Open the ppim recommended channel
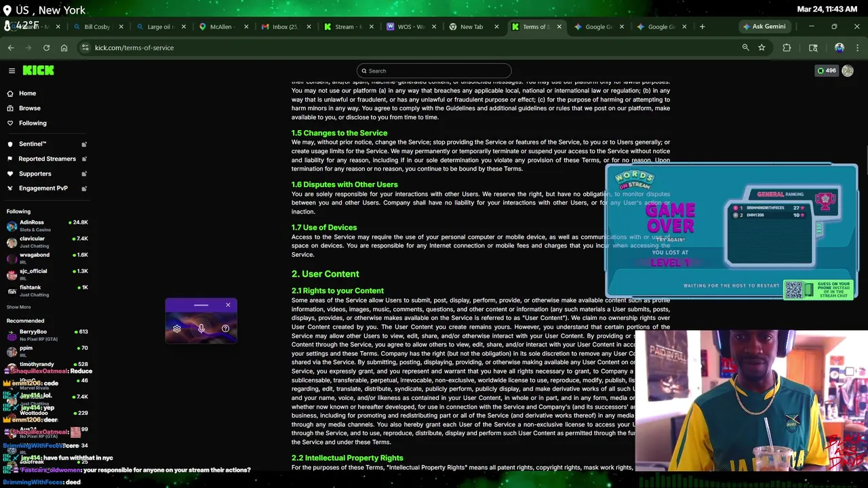 (x=47, y=351)
